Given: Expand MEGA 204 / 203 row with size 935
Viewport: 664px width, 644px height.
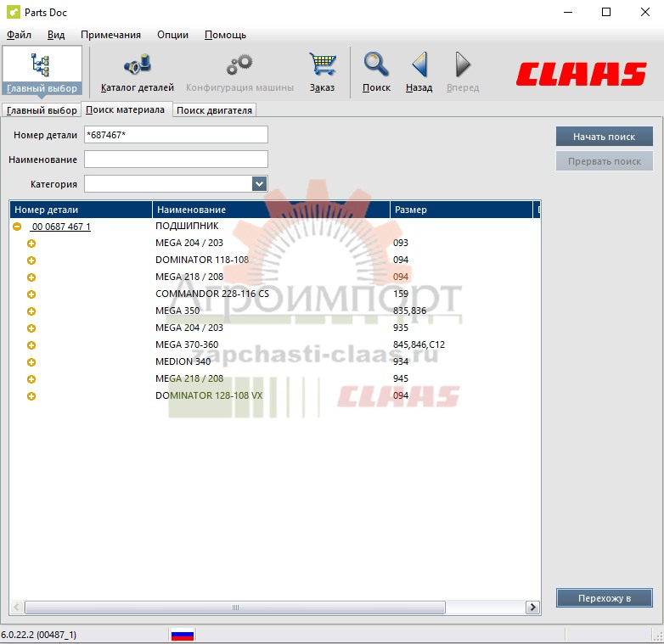Looking at the screenshot, I should [31, 328].
